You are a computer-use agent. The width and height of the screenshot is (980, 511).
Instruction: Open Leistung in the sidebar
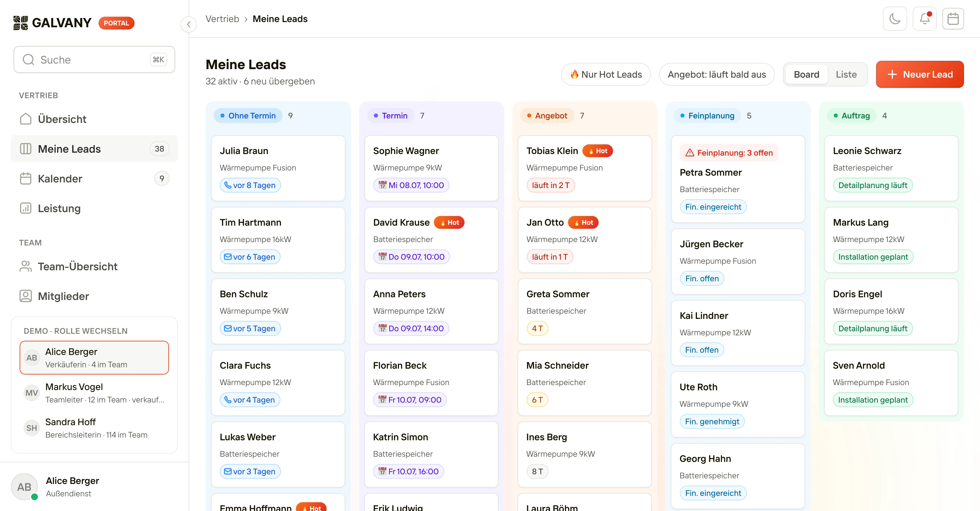[94, 208]
